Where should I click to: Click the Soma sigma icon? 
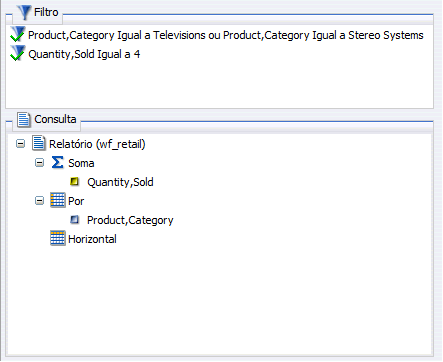click(57, 163)
